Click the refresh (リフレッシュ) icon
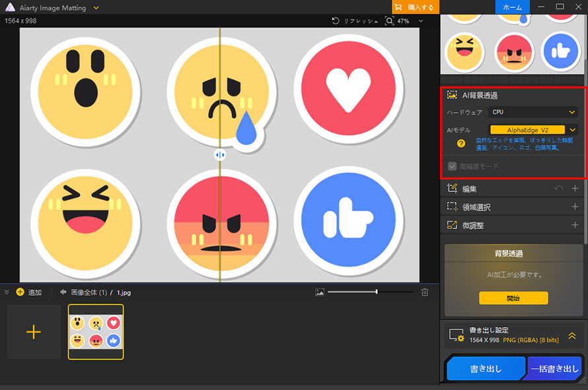Screen dimensions: 588x390 pos(336,21)
